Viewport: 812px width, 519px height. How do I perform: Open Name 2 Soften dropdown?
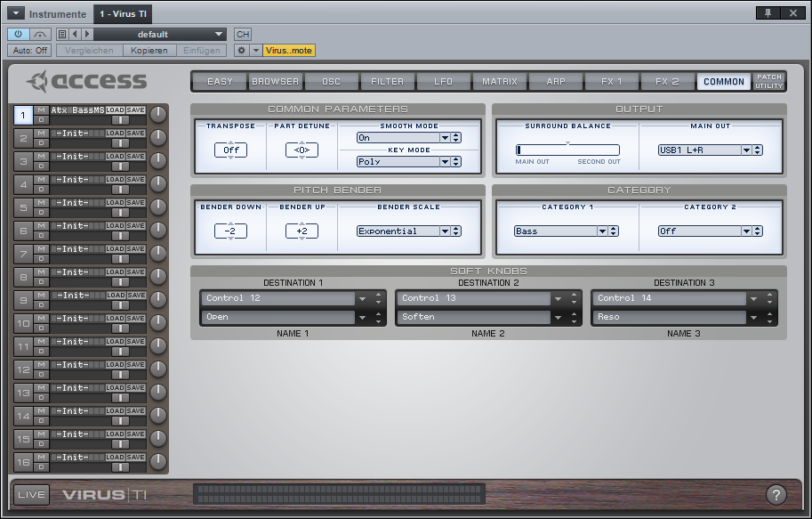point(558,317)
